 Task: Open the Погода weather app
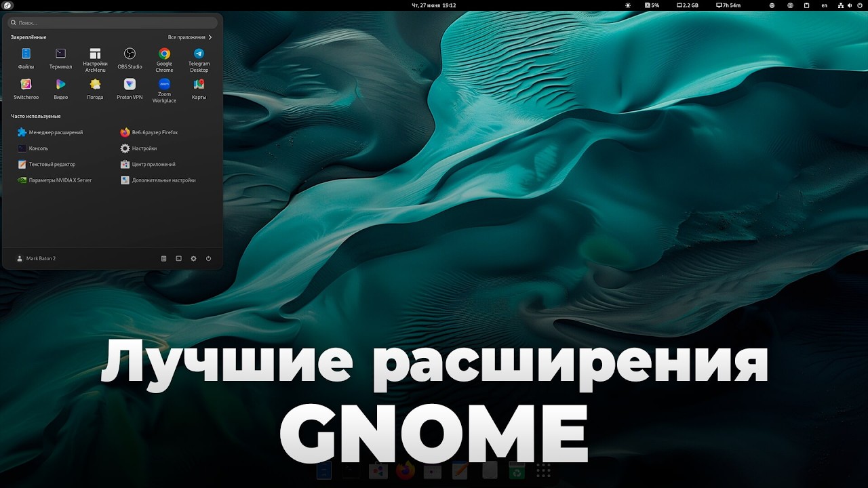point(95,89)
